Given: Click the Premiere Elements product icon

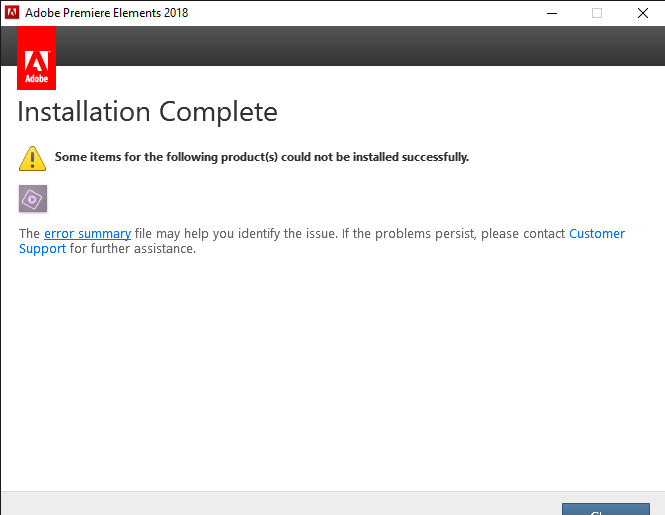Looking at the screenshot, I should click(33, 199).
